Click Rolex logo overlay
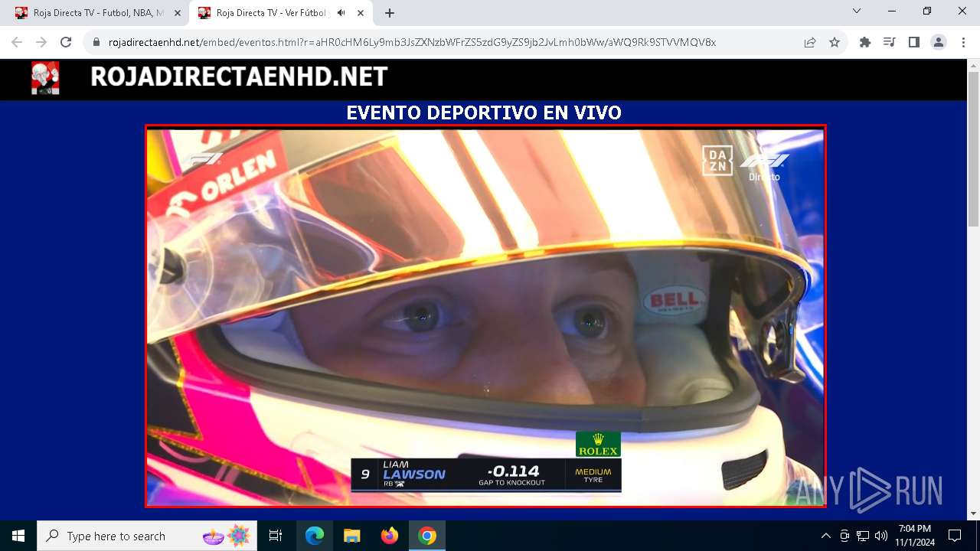 [x=598, y=445]
